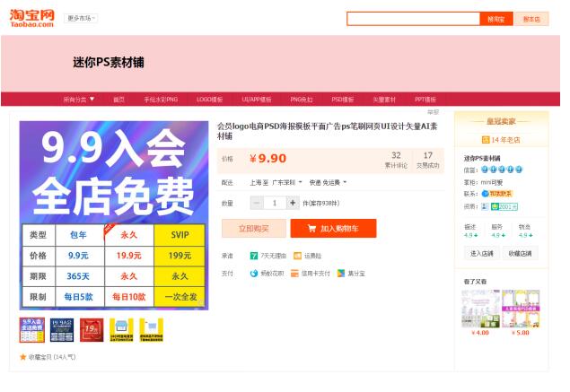The height and width of the screenshot is (392, 570).
Task: Click the star icon to favorite item
Action: pos(23,357)
